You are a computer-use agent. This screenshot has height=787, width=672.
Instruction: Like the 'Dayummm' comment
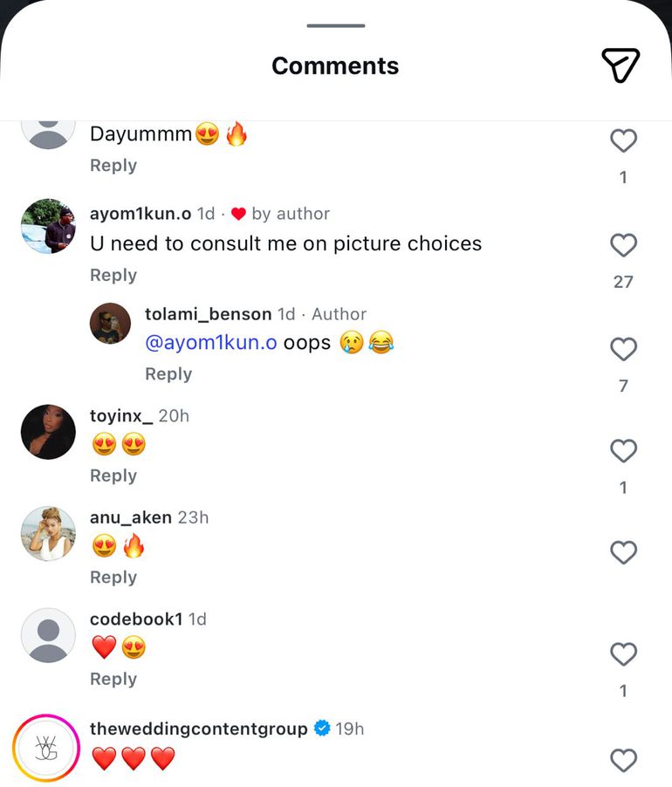[623, 140]
